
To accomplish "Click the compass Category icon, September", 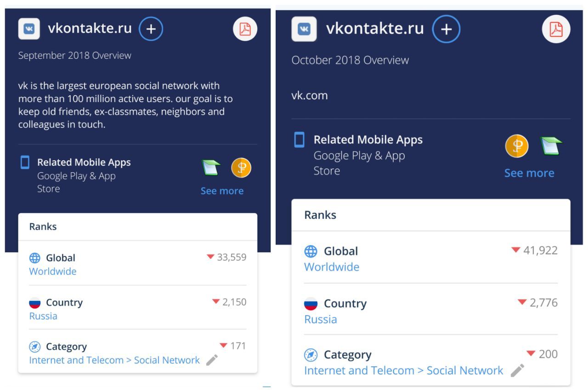I will coord(35,347).
